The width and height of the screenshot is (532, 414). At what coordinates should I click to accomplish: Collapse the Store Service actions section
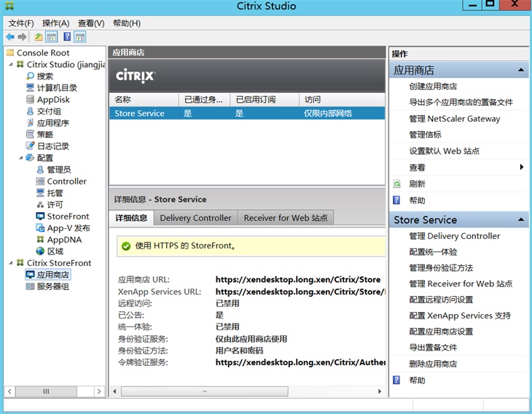click(x=521, y=219)
